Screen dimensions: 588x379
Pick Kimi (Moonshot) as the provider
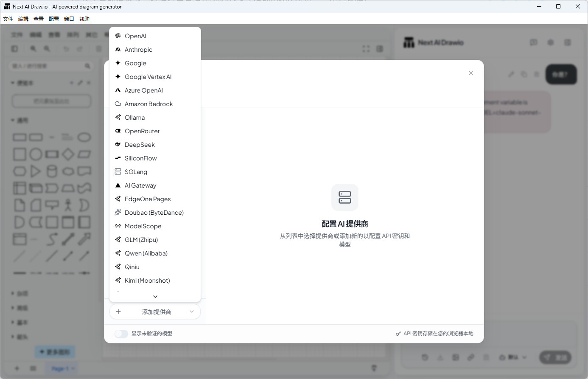pos(155,281)
